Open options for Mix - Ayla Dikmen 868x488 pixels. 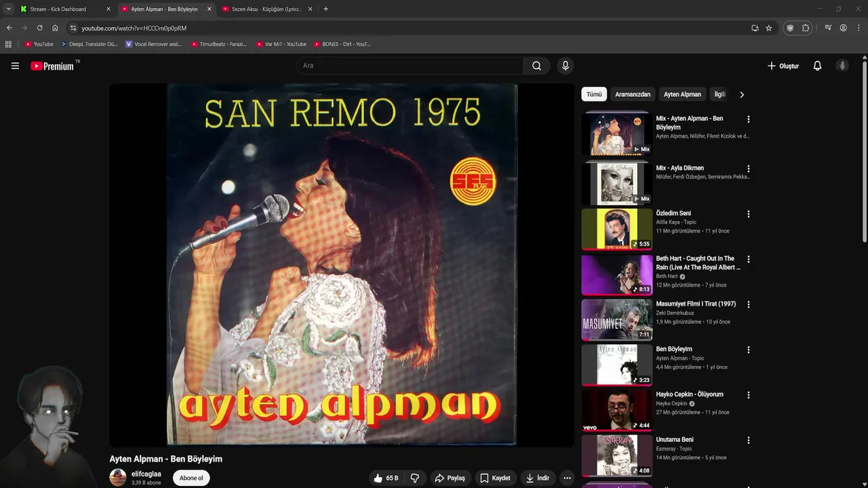click(x=749, y=169)
